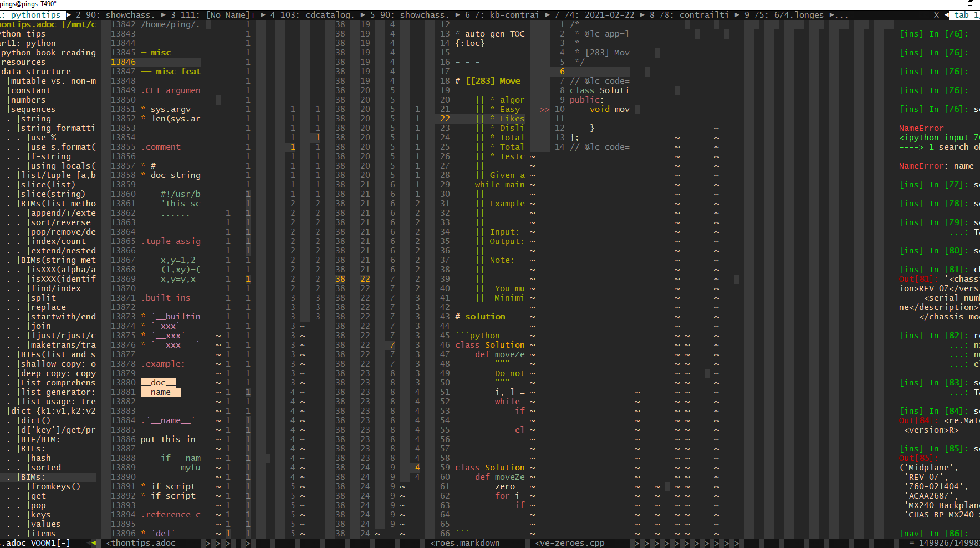Click the '# [[283] Move' markdown heading

pos(488,81)
